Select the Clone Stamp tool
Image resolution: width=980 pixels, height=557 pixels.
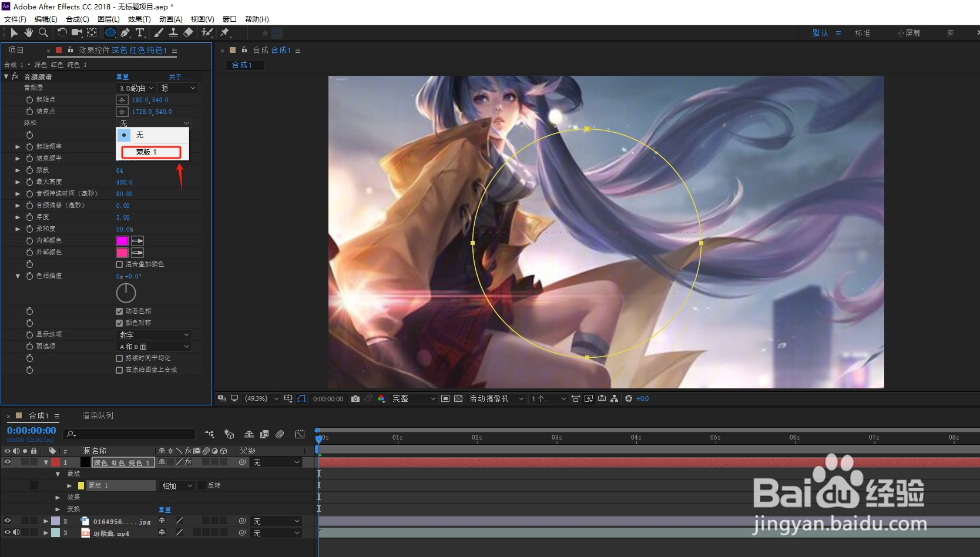[173, 33]
